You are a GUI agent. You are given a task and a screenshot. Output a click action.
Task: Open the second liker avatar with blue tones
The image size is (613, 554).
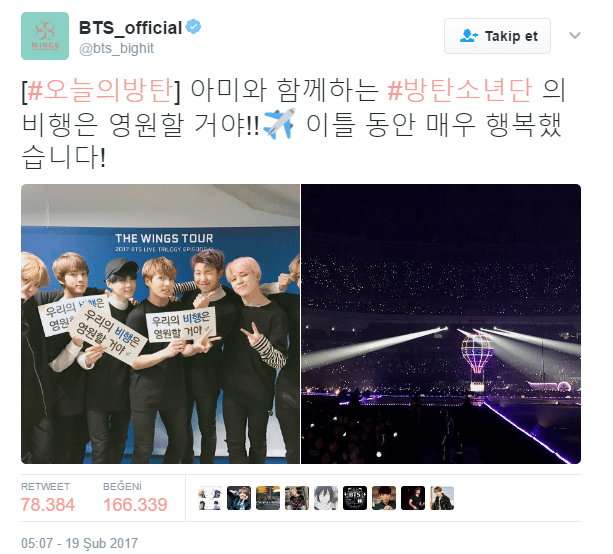239,498
